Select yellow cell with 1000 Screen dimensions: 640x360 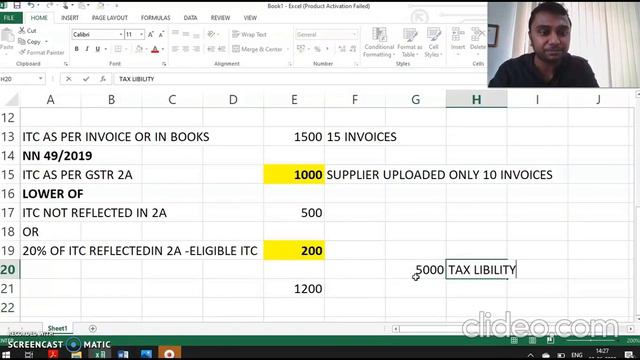294,175
